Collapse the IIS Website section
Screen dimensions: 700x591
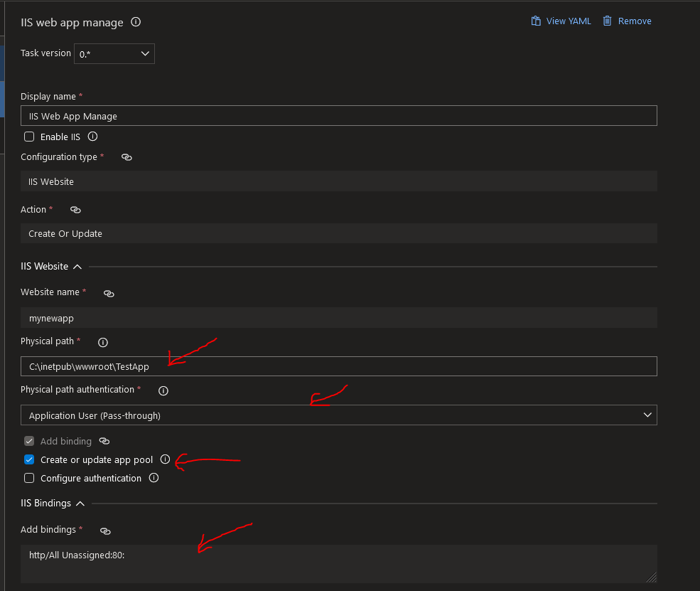[x=77, y=267]
